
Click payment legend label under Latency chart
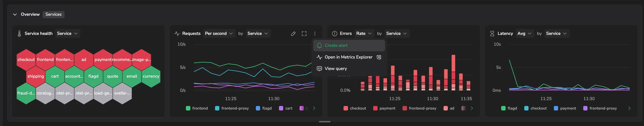click(568, 108)
